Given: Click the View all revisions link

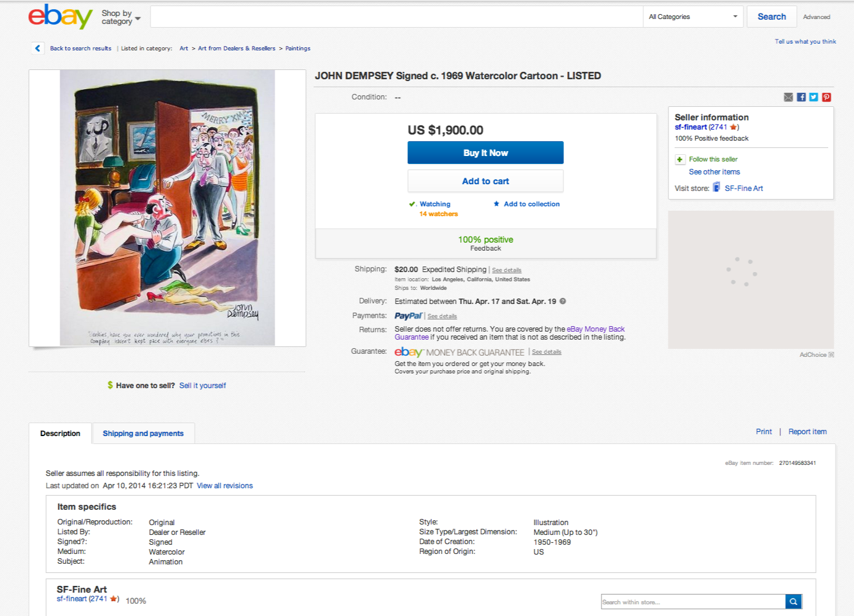Looking at the screenshot, I should click(225, 486).
